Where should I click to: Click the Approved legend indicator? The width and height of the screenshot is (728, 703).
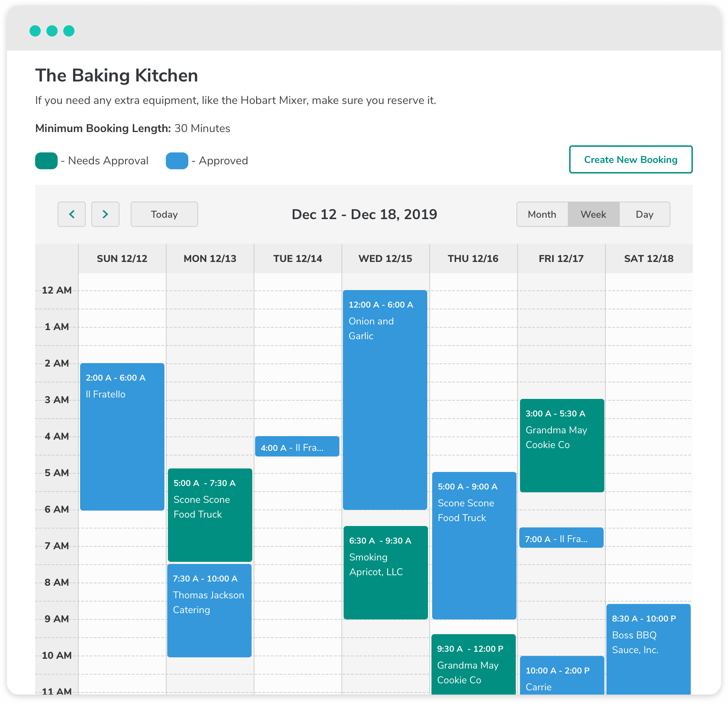(x=176, y=160)
